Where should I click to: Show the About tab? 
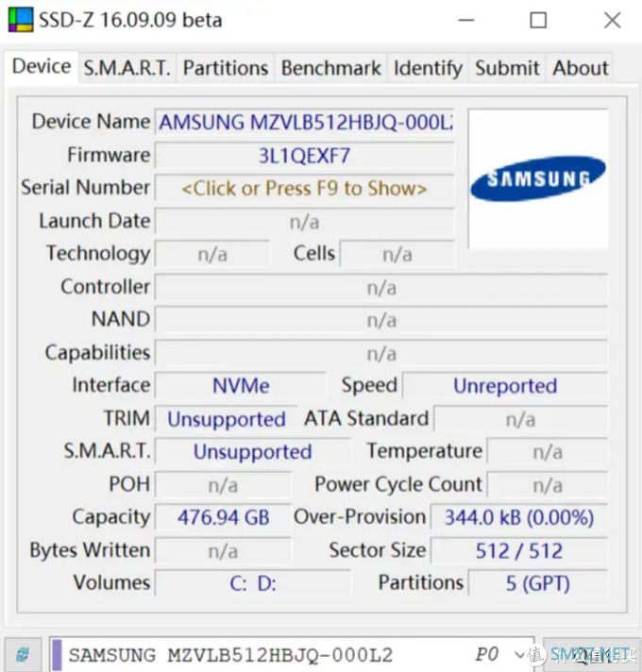(580, 68)
